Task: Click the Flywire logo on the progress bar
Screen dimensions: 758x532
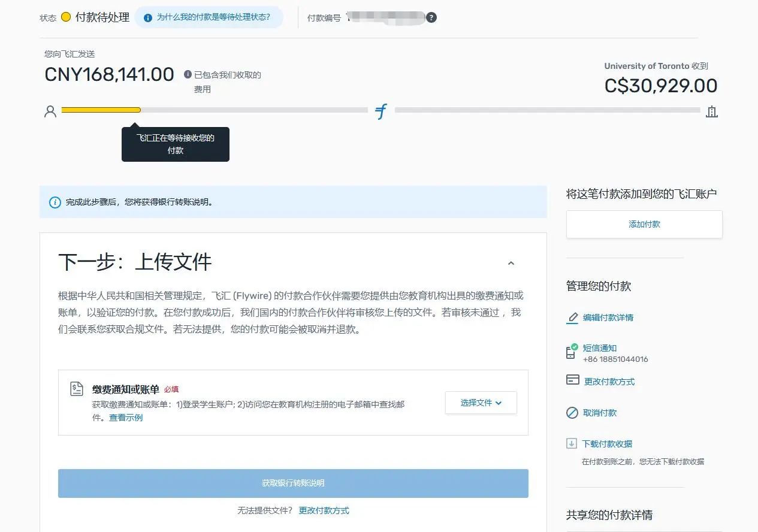Action: 381,111
